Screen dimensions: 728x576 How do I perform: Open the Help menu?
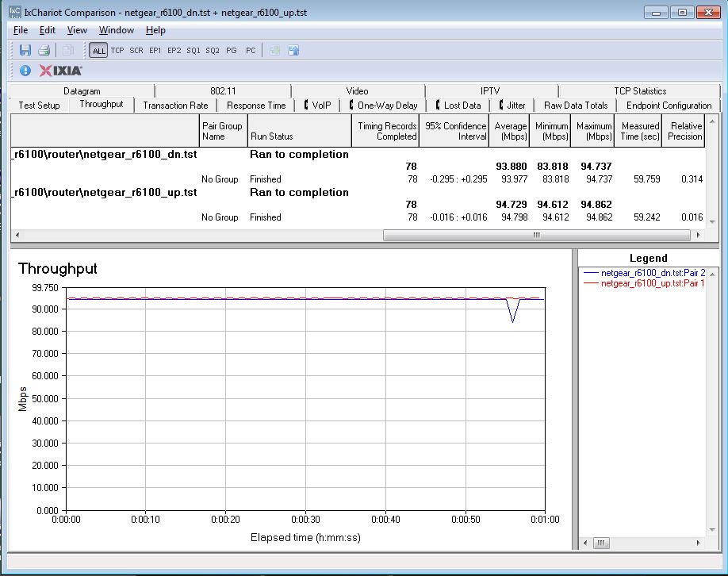pos(155,30)
